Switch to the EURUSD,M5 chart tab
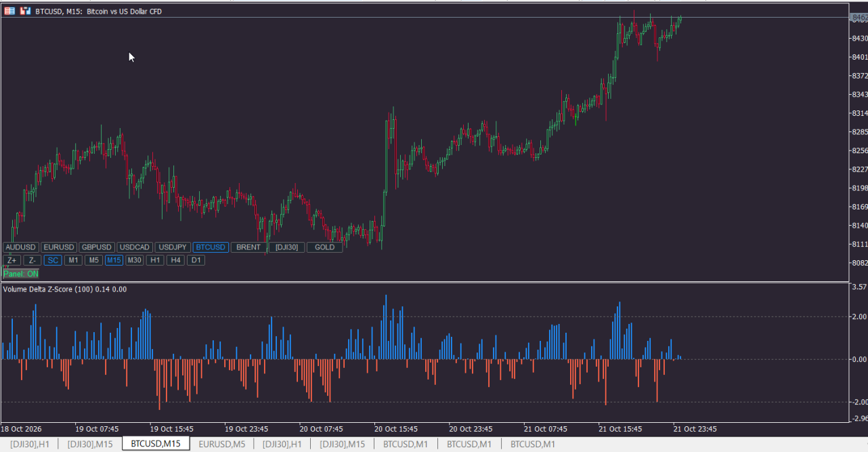868x452 pixels. [222, 444]
